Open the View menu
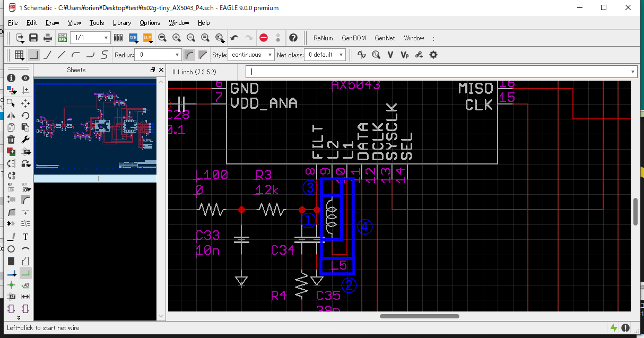This screenshot has width=644, height=338. [x=74, y=23]
